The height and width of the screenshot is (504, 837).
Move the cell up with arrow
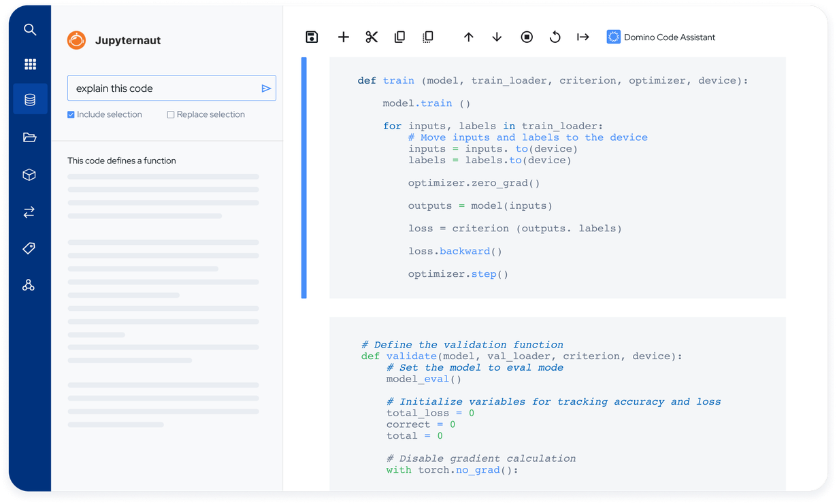(469, 37)
